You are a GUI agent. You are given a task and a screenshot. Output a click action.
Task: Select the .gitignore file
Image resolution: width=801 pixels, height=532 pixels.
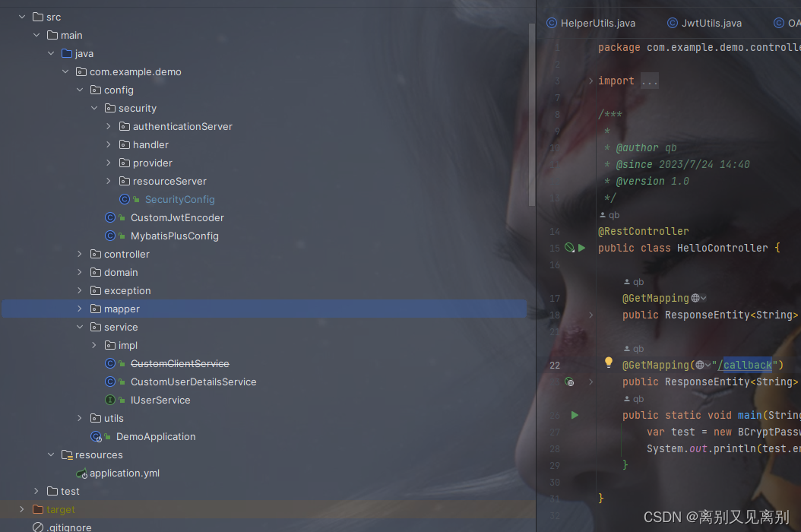(69, 527)
